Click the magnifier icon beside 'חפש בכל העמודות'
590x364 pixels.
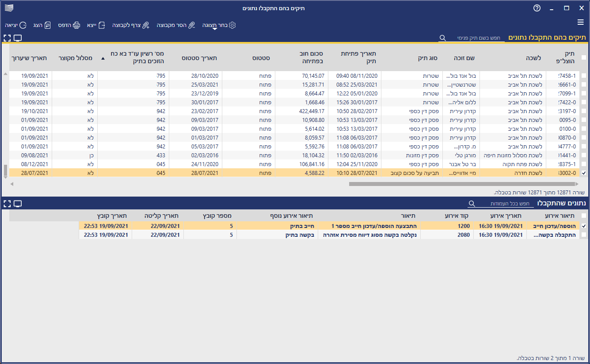472,204
